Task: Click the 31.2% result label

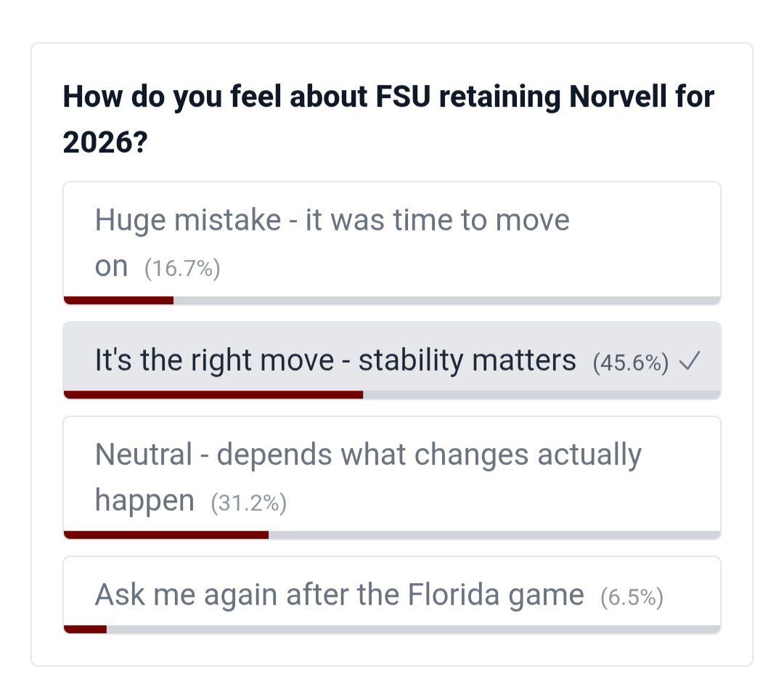Action: pyautogui.click(x=248, y=502)
